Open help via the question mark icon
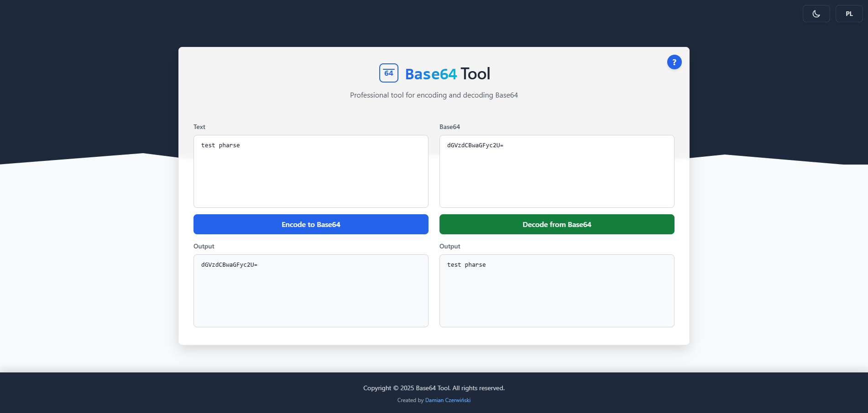The height and width of the screenshot is (413, 868). pyautogui.click(x=674, y=62)
